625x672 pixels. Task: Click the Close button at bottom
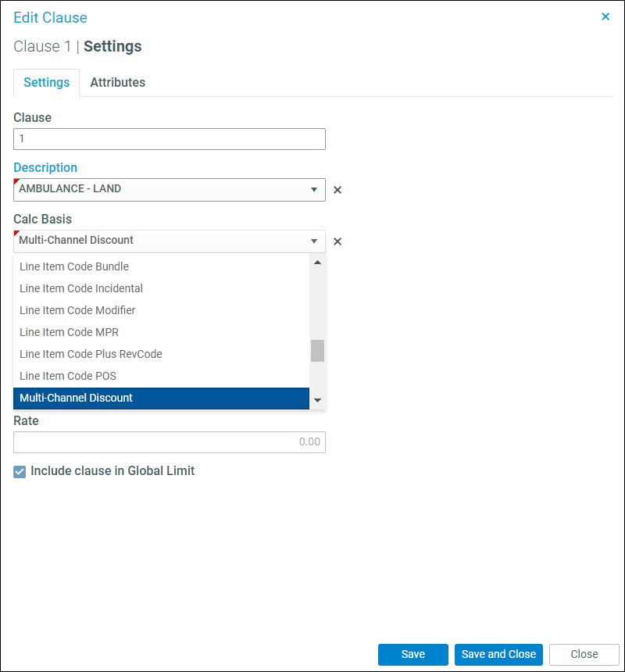click(x=584, y=654)
